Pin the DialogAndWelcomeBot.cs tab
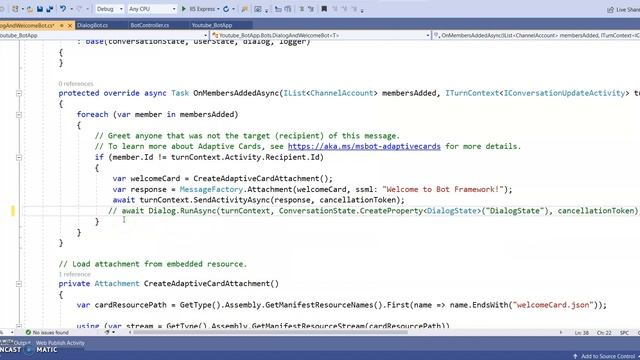The image size is (640, 360). [62, 25]
